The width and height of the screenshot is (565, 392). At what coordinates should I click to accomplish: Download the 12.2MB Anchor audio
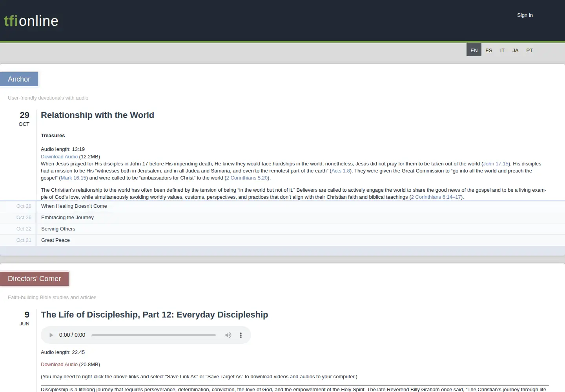59,156
